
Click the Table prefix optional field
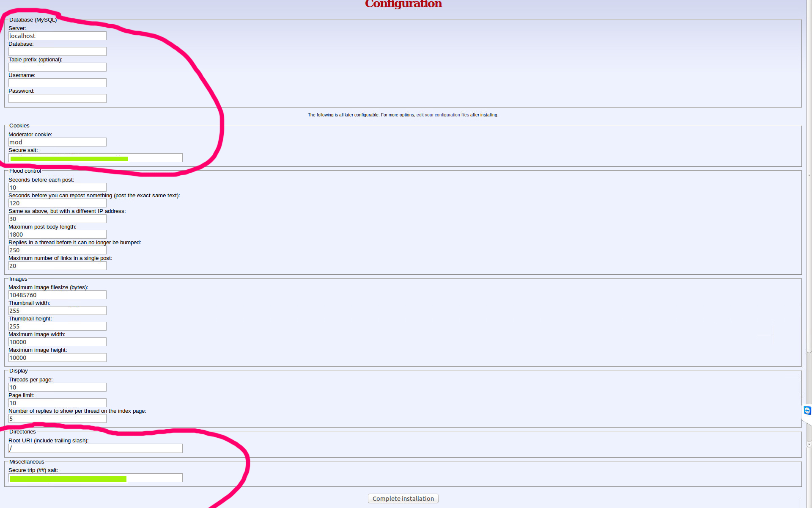[58, 67]
